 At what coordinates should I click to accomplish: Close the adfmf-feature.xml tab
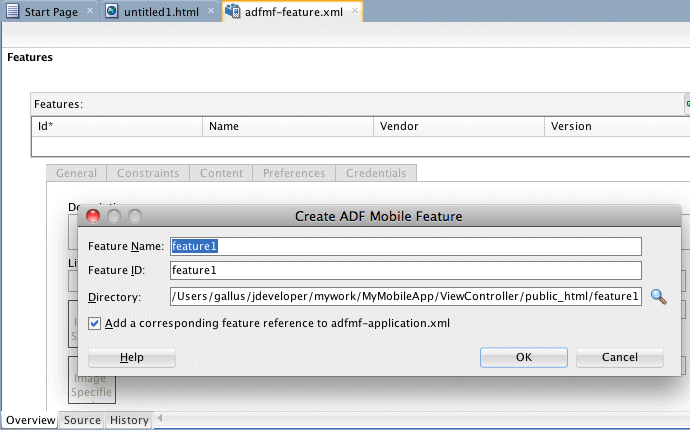(355, 11)
